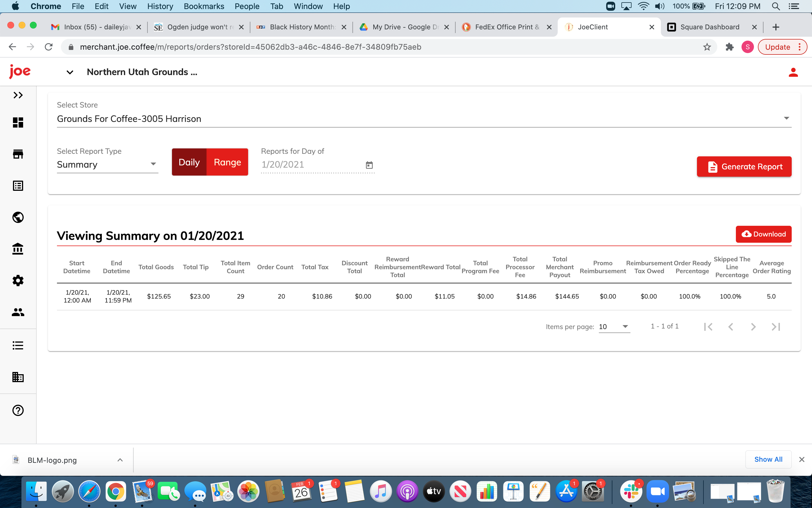812x508 pixels.
Task: Go back to previous page
Action: 12,47
